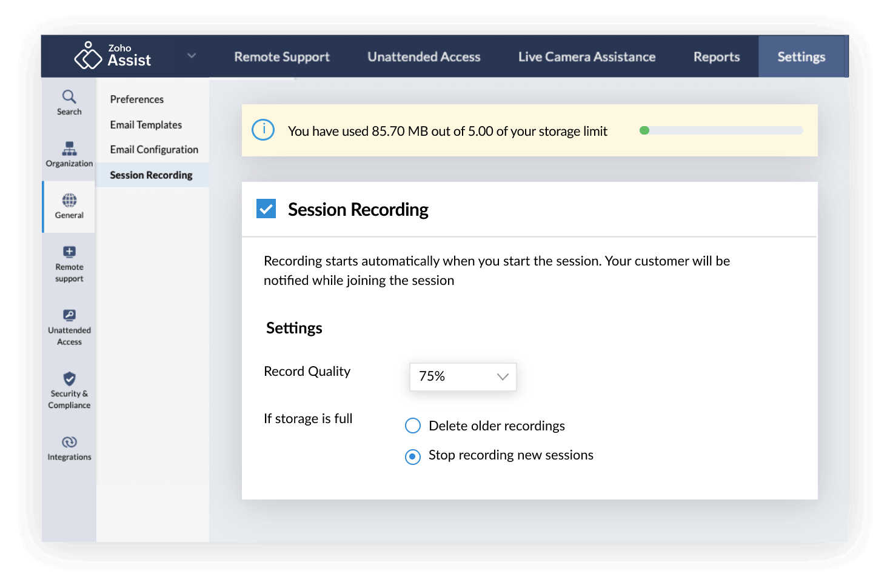Image resolution: width=890 pixels, height=588 pixels.
Task: Click the storage info icon
Action: 263,130
